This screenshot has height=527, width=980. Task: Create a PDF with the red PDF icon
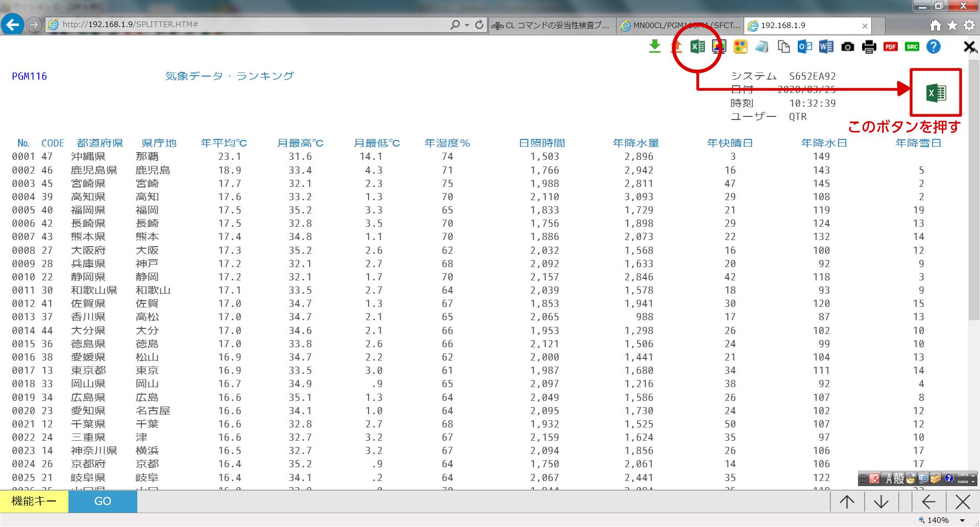click(890, 47)
